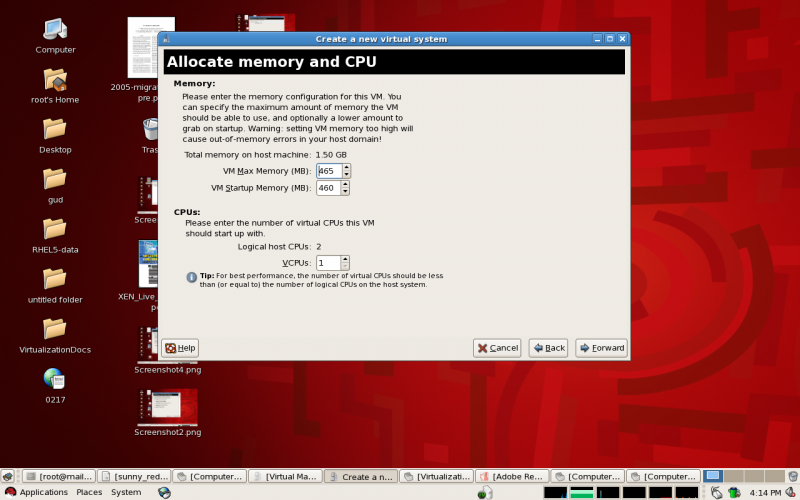Click 'Logical host CPUs' label
The height and width of the screenshot is (500, 800).
point(274,246)
